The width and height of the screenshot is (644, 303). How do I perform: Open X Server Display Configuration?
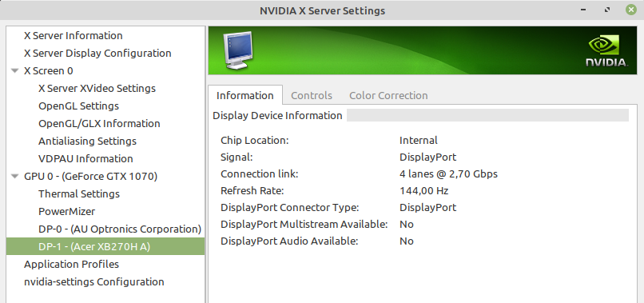point(97,54)
